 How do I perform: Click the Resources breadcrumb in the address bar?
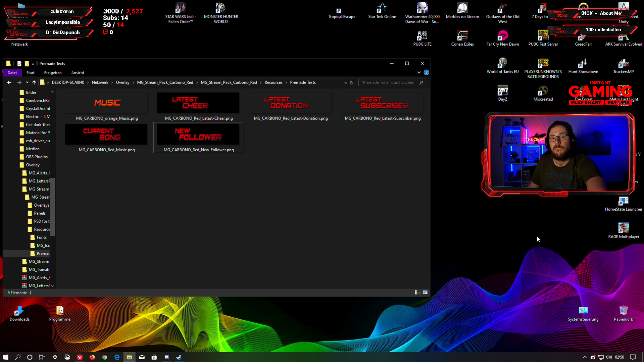point(273,83)
